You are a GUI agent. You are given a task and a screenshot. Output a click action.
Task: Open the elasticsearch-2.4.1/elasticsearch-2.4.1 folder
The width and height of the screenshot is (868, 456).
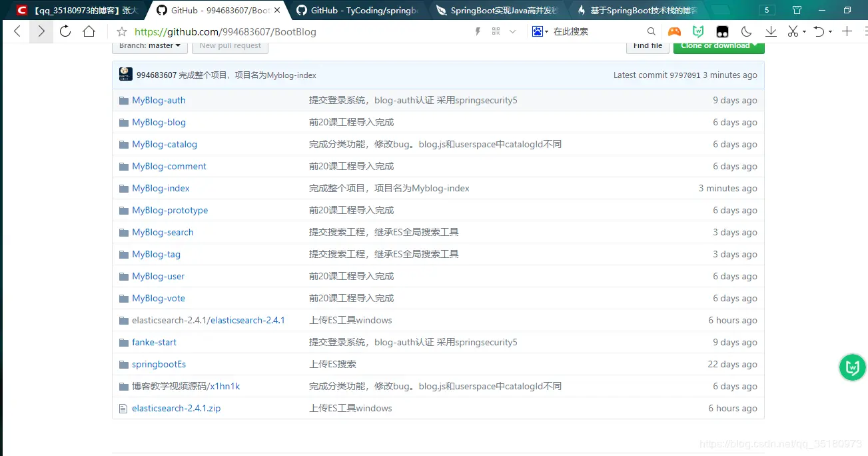[x=209, y=320]
